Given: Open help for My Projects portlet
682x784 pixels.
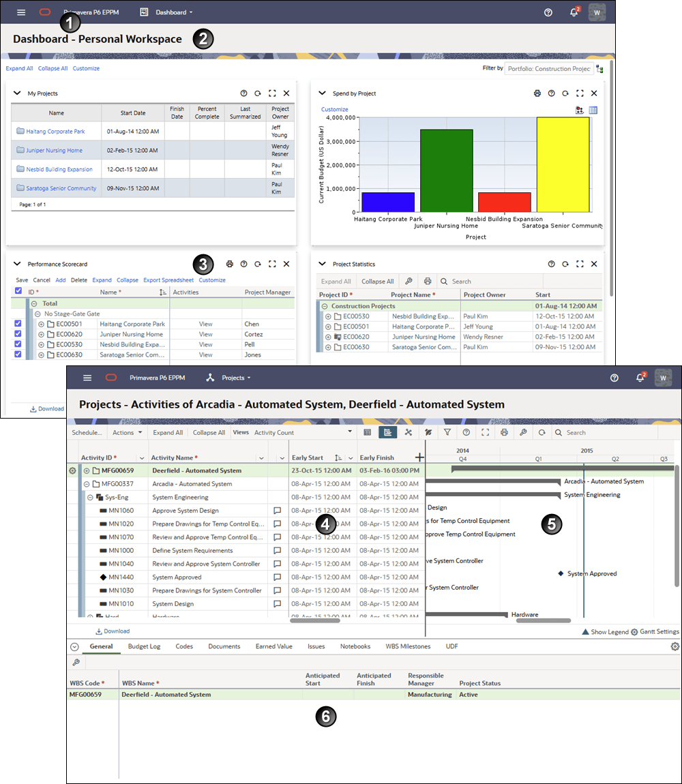Looking at the screenshot, I should [243, 93].
